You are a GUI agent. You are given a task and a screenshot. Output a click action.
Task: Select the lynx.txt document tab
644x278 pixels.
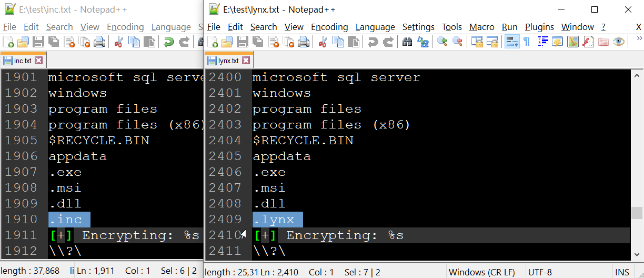228,61
